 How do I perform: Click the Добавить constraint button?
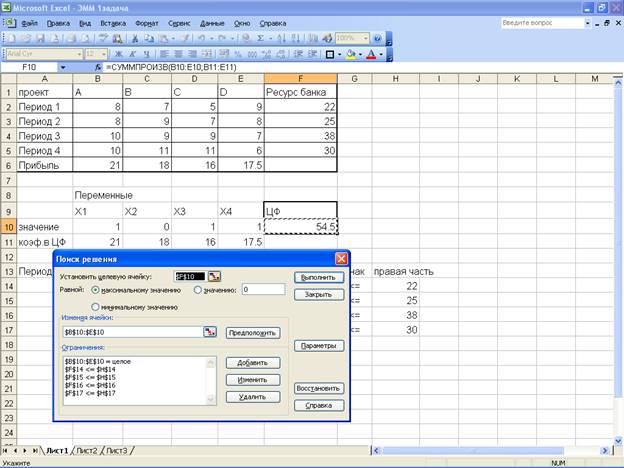(x=251, y=363)
